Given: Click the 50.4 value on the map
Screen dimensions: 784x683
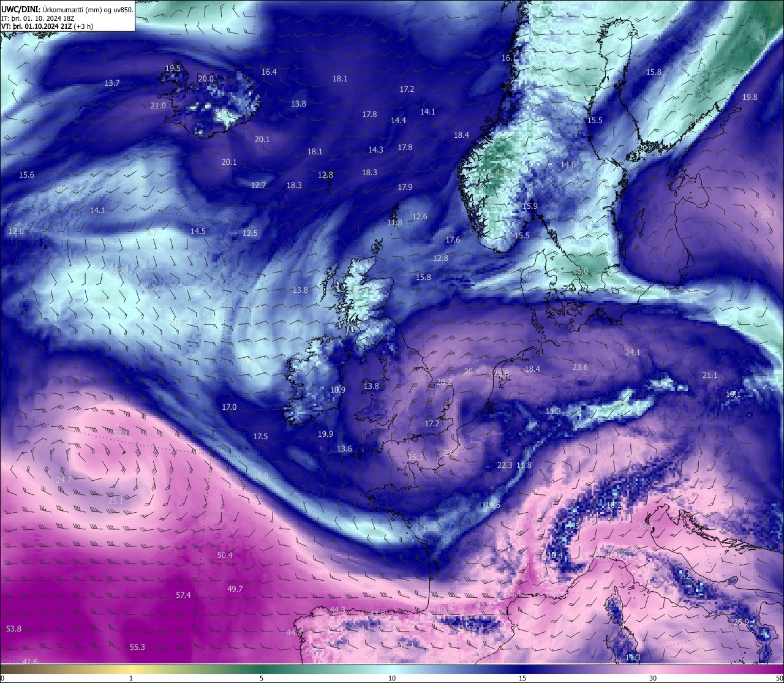Looking at the screenshot, I should 225,555.
